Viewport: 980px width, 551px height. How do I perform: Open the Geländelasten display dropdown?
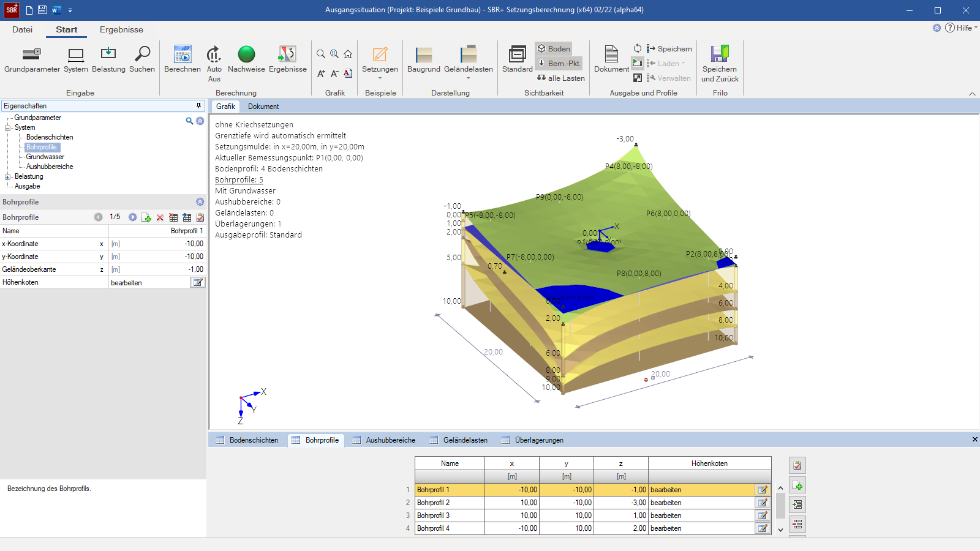pos(469,63)
